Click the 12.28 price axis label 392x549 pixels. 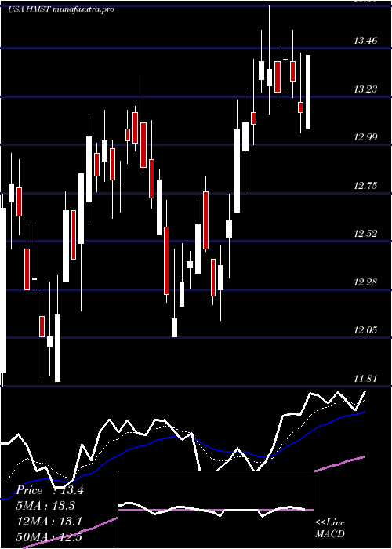(365, 282)
